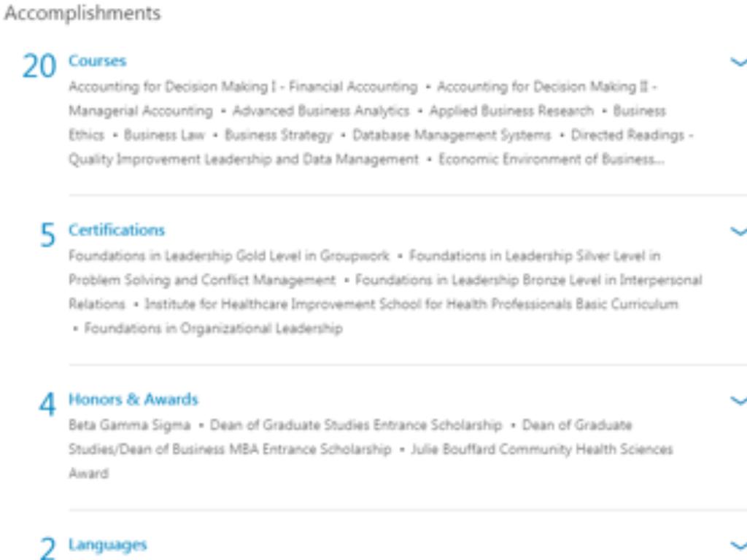The width and height of the screenshot is (747, 560).
Task: Click the Applied Business Research course entry
Action: [511, 111]
